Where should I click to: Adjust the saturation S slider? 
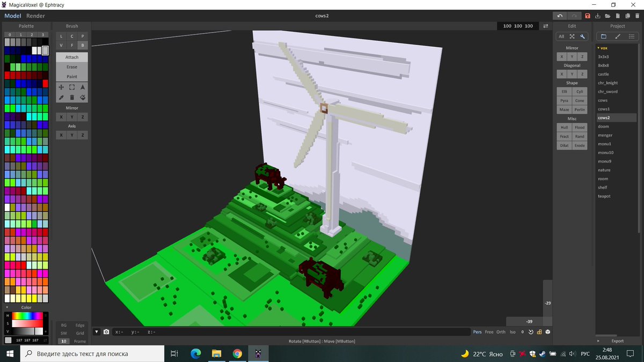click(x=27, y=323)
